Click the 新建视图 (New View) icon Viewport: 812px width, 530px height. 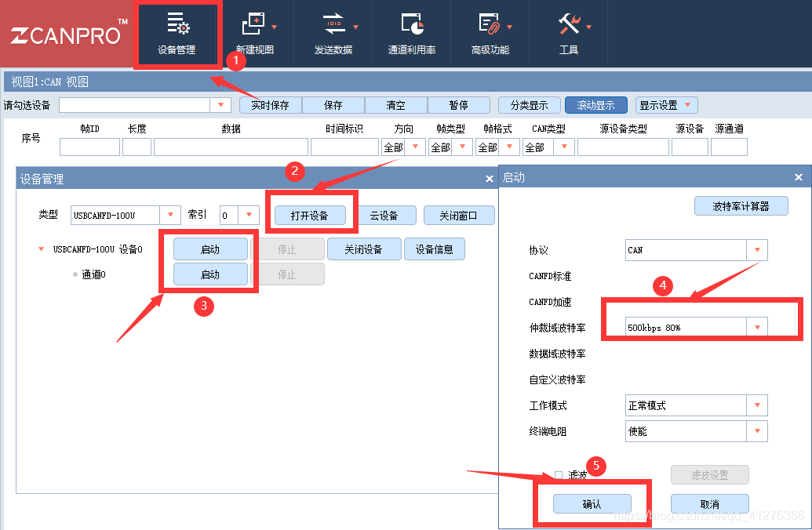(256, 31)
